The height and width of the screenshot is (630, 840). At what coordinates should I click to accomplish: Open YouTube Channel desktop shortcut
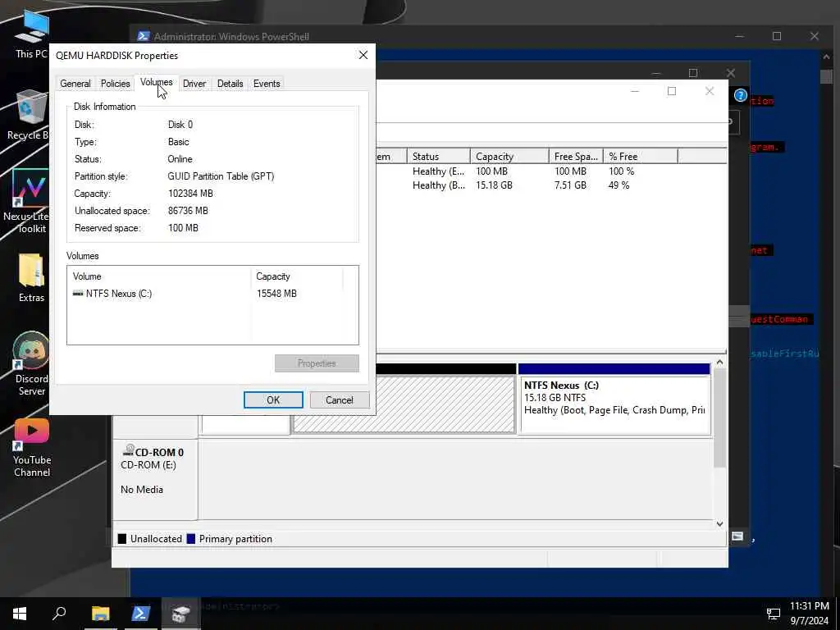click(x=32, y=447)
